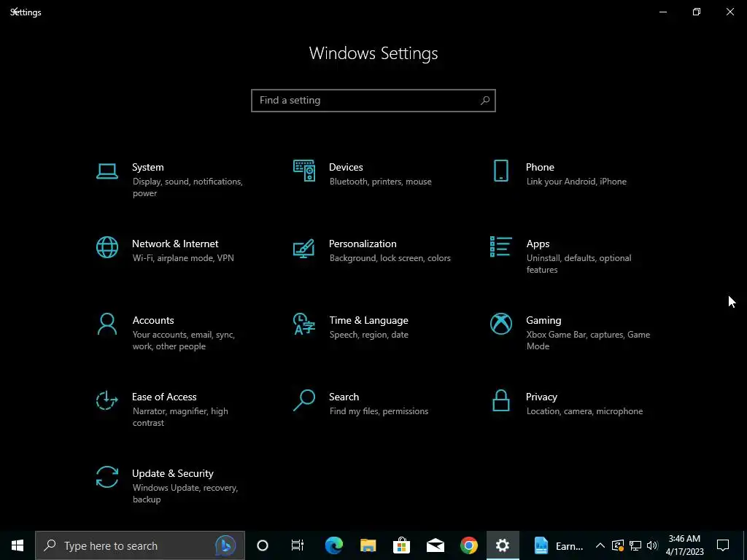Open the network tray icon
The height and width of the screenshot is (560, 747).
coord(635,545)
